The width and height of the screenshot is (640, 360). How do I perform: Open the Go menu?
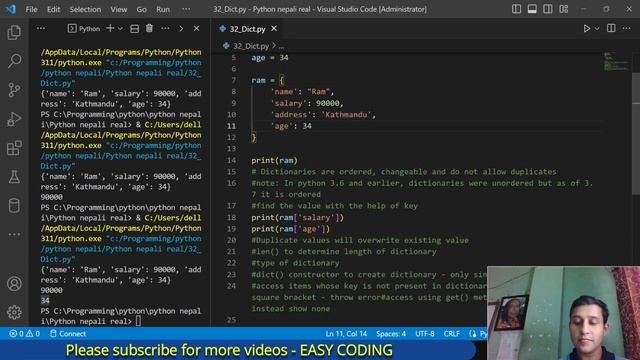point(142,9)
